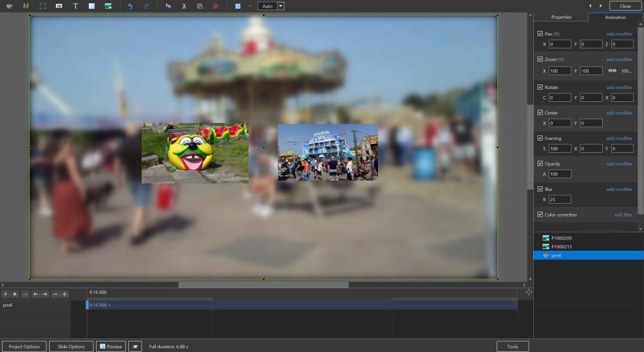Image resolution: width=644 pixels, height=352 pixels.
Task: Switch to the Properties tab
Action: 561,17
